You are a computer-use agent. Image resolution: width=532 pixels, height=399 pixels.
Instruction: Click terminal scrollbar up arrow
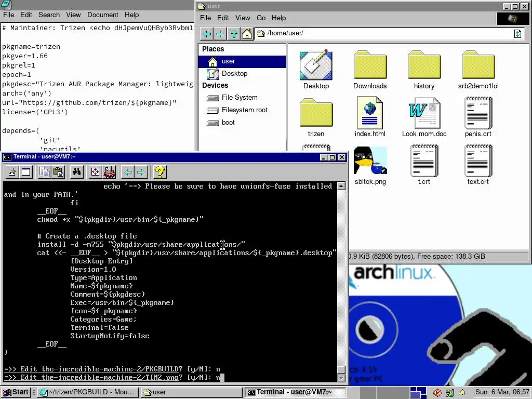(x=341, y=186)
